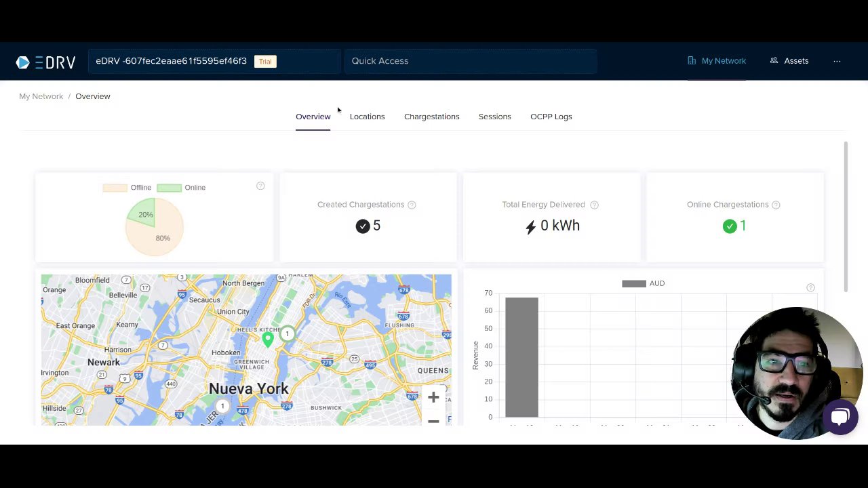Click the "Hoboken" map label

click(x=226, y=352)
